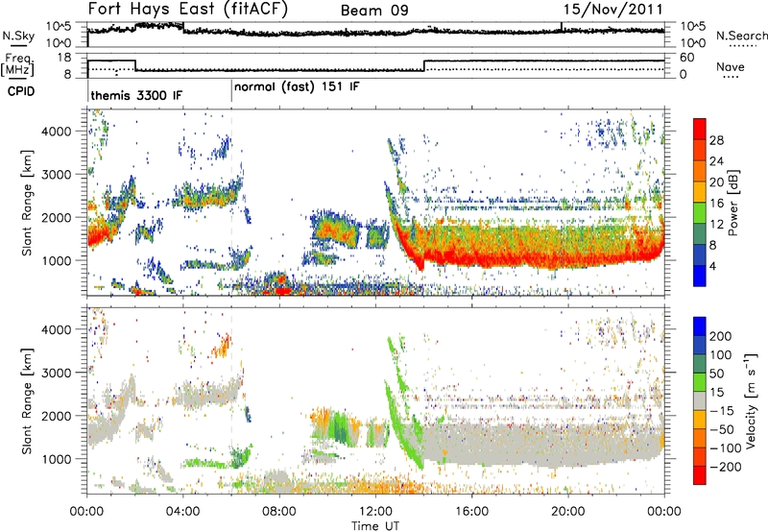The image size is (768, 532).
Task: Select the "3000" tick in the power panel
Action: pyautogui.click(x=56, y=175)
